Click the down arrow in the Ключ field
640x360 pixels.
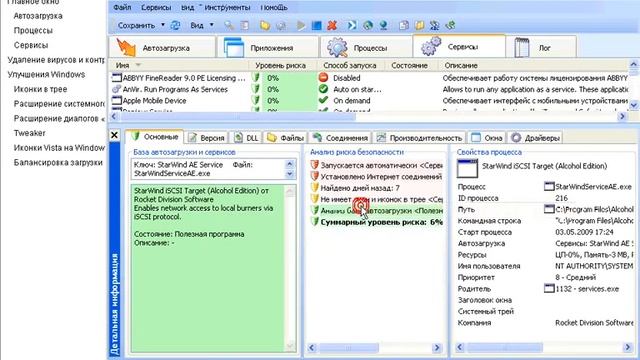tap(289, 174)
